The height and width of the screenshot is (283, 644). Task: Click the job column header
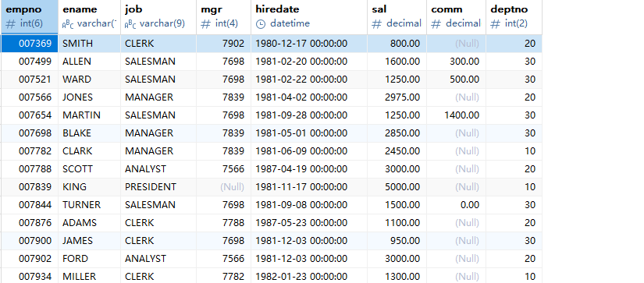click(158, 17)
